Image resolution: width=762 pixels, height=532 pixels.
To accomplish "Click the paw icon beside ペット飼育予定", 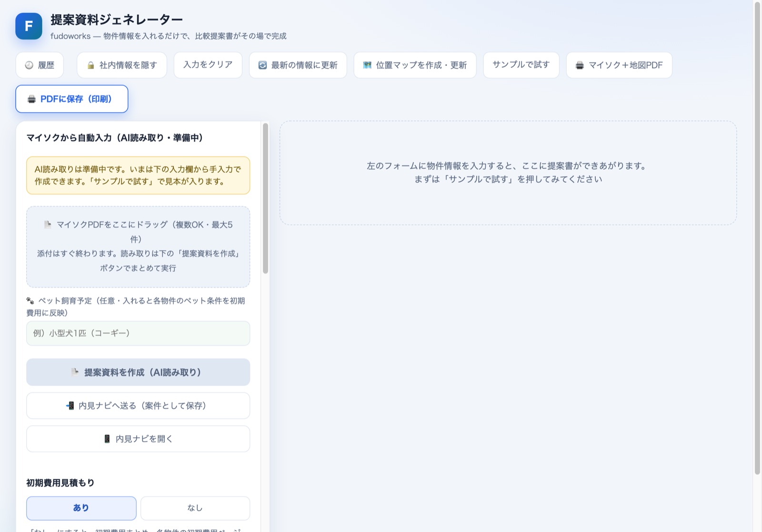I will click(x=30, y=301).
